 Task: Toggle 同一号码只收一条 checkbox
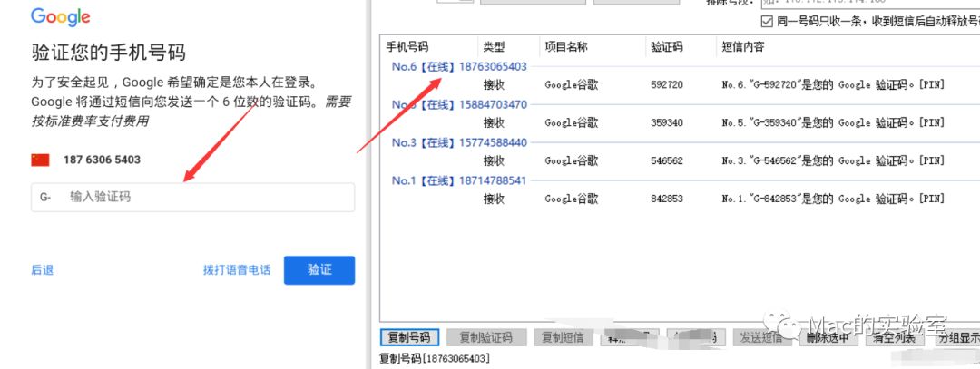[767, 22]
